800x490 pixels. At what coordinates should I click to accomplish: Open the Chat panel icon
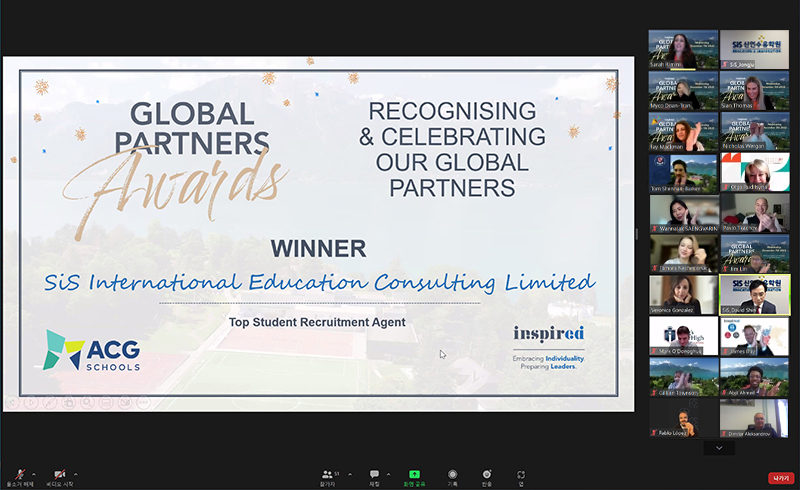pyautogui.click(x=374, y=474)
